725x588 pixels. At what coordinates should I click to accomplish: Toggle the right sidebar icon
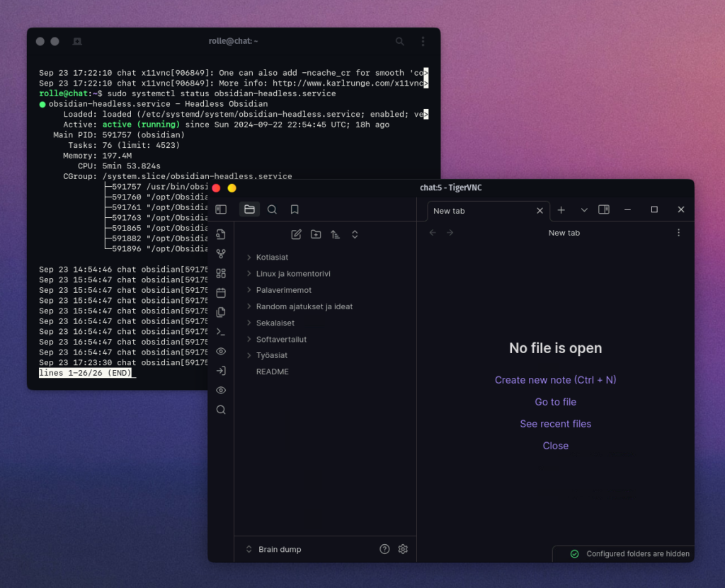(x=604, y=209)
